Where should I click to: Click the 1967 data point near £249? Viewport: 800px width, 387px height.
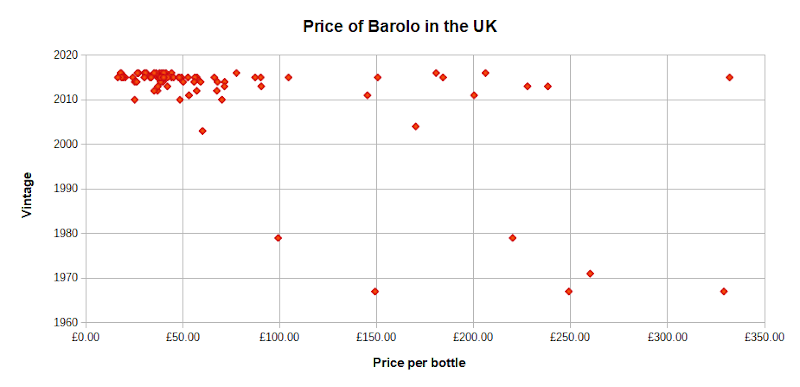pyautogui.click(x=568, y=291)
